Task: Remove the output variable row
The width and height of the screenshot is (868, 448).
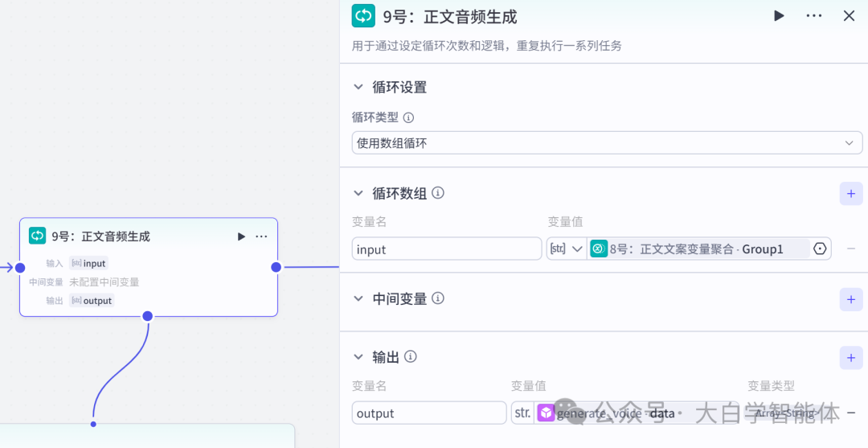Action: tap(851, 413)
